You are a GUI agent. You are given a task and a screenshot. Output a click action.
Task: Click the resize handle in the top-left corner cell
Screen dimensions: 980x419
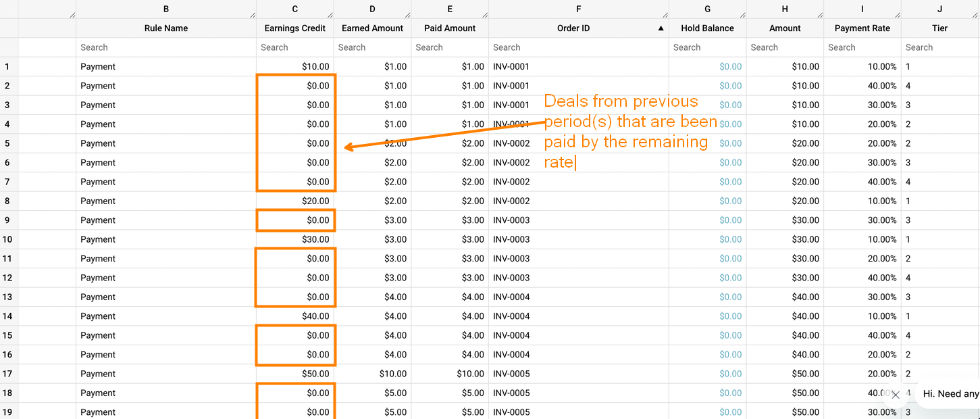[72, 15]
